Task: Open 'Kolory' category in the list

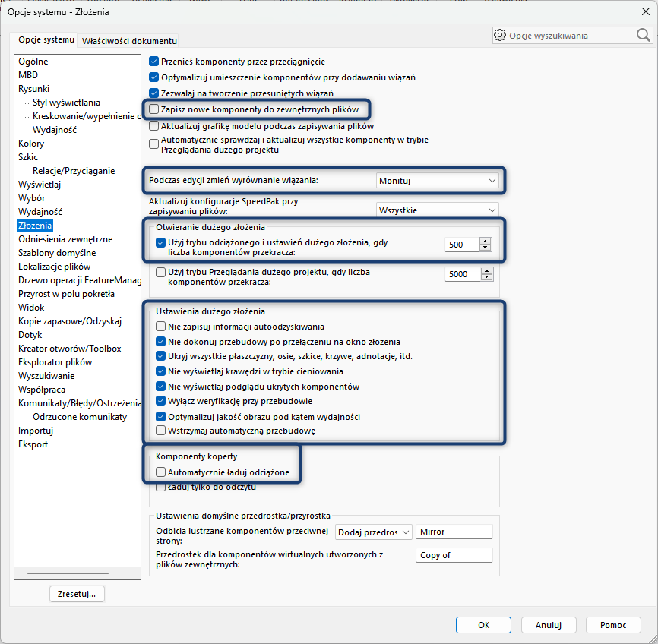Action: coord(31,144)
